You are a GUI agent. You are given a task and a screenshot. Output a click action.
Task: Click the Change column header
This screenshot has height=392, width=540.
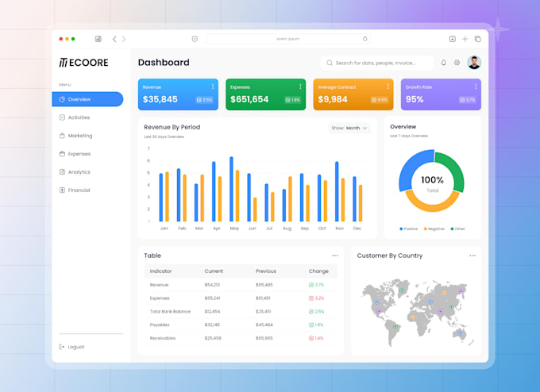point(318,271)
